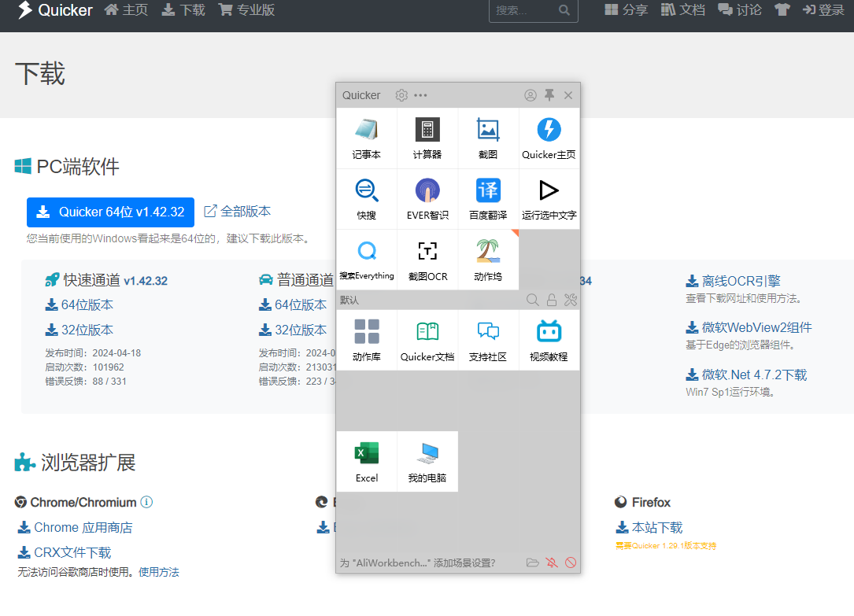Open 讨论 in the navbar
854x616 pixels.
pyautogui.click(x=740, y=9)
